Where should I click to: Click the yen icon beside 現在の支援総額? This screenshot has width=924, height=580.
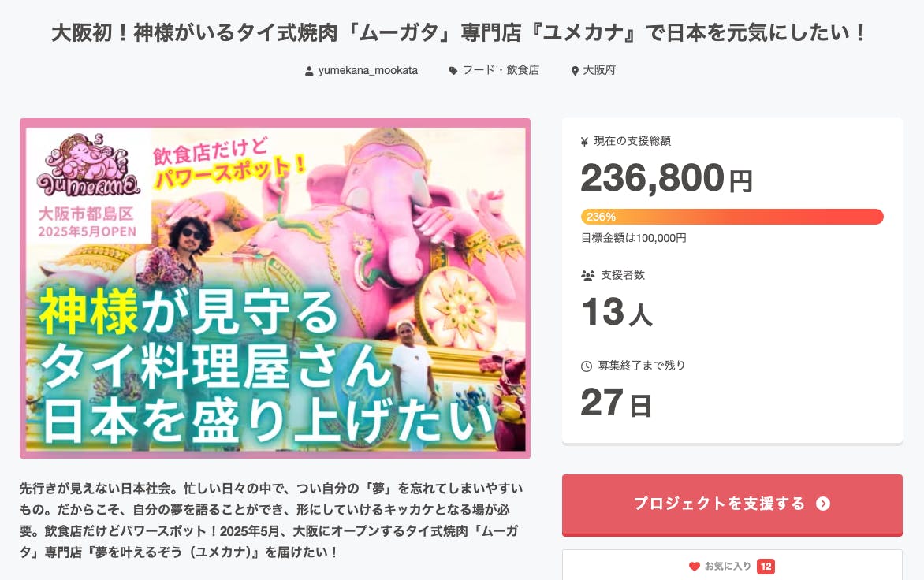[584, 142]
